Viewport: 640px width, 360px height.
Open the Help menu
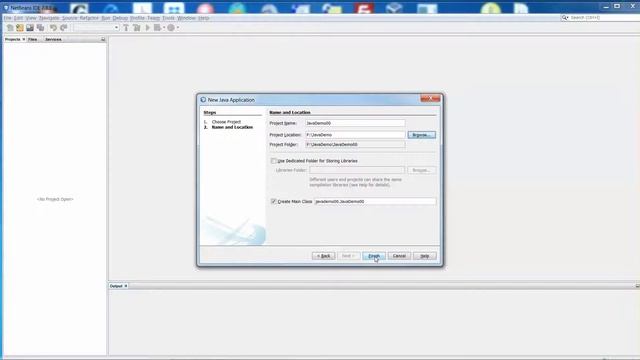point(203,18)
